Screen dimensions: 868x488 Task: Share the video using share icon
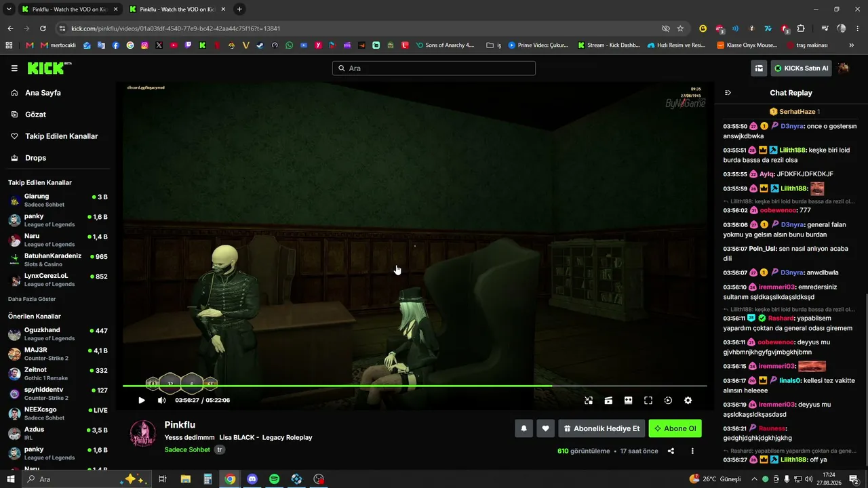click(x=671, y=451)
